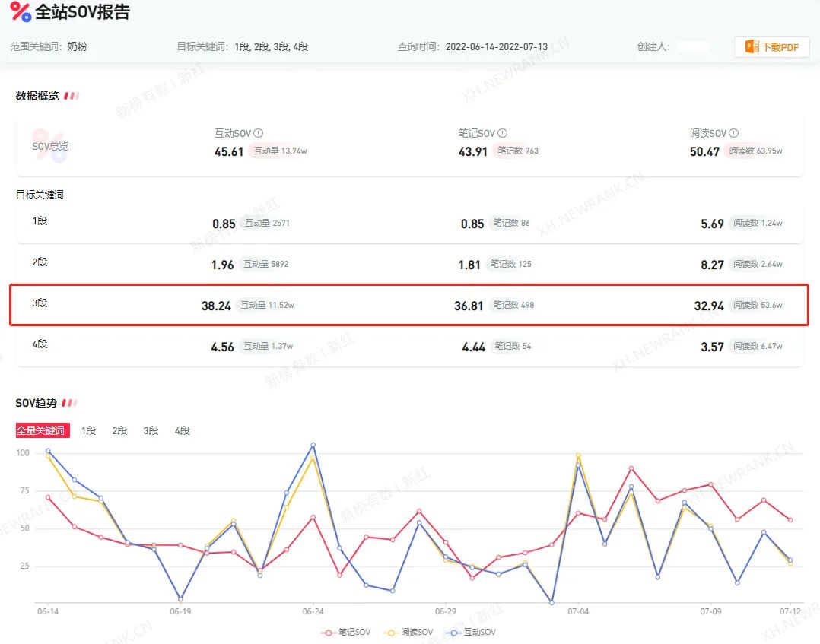820x644 pixels.
Task: Click the highlighted 3段 keyword row
Action: coord(408,305)
